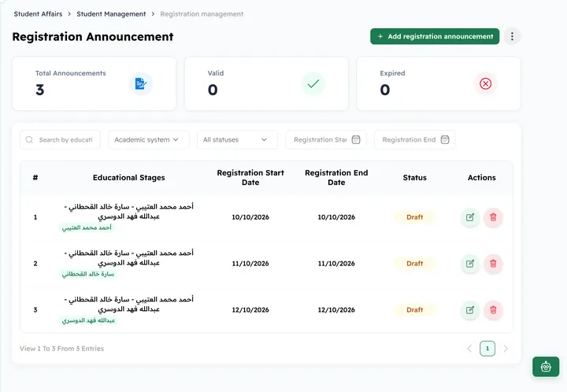Click the Draft status in row 2

(x=415, y=264)
